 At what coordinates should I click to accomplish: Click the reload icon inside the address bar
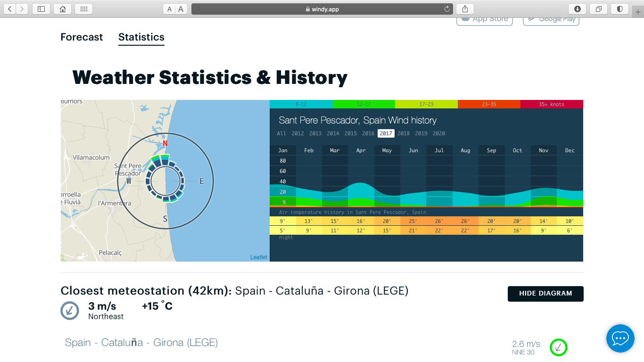(x=447, y=8)
